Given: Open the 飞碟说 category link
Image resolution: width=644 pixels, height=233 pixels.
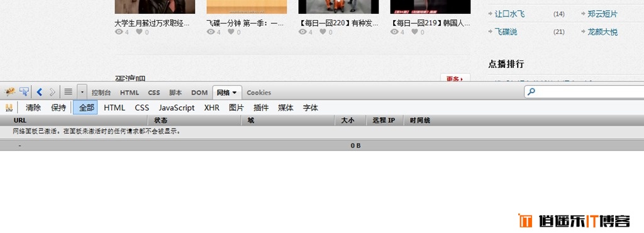Looking at the screenshot, I should (x=506, y=31).
